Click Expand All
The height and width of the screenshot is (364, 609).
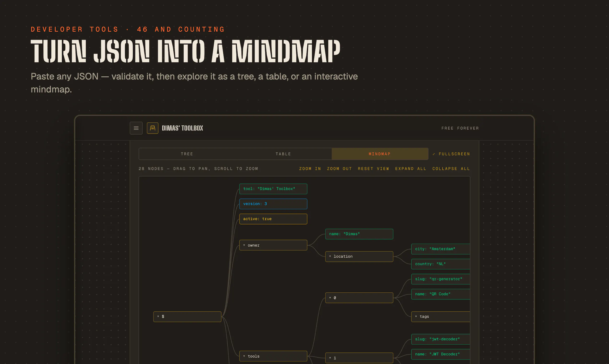[x=410, y=169]
